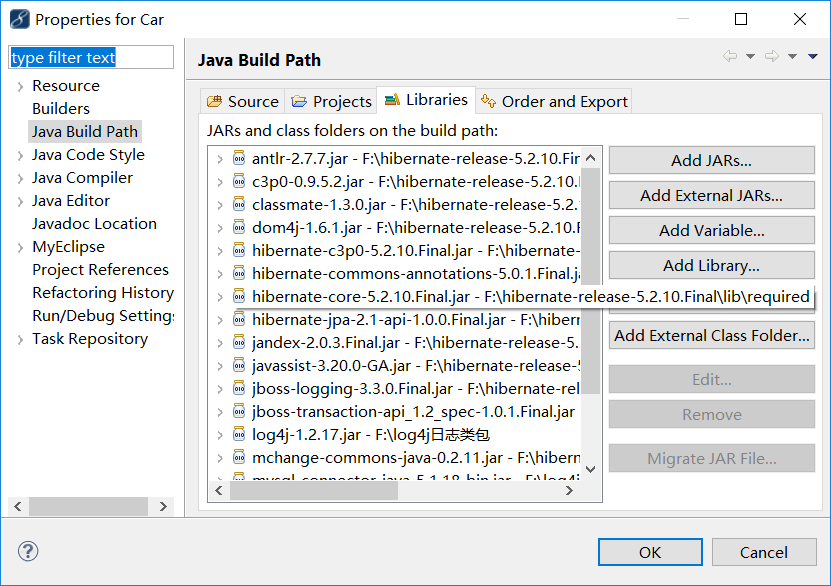
Task: Click the antlr-2.7.7.jar file icon
Action: [239, 158]
